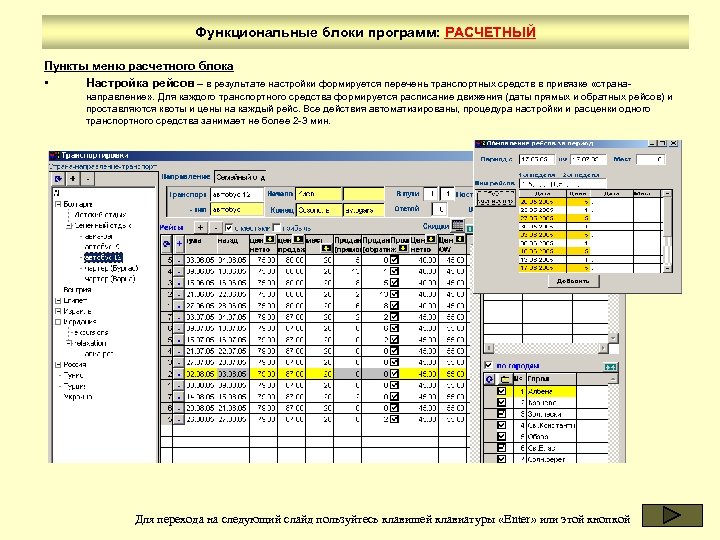Click the Мест field in the dialog
Viewport: 720px width, 540px height.
coord(650,159)
